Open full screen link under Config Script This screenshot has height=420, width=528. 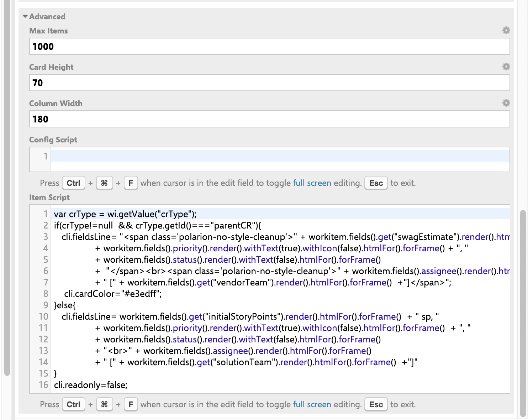click(x=312, y=183)
